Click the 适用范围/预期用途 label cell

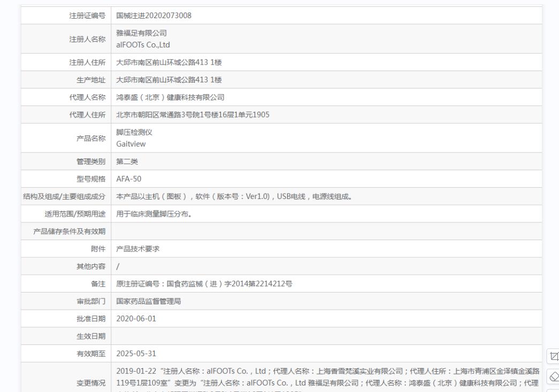coord(66,214)
